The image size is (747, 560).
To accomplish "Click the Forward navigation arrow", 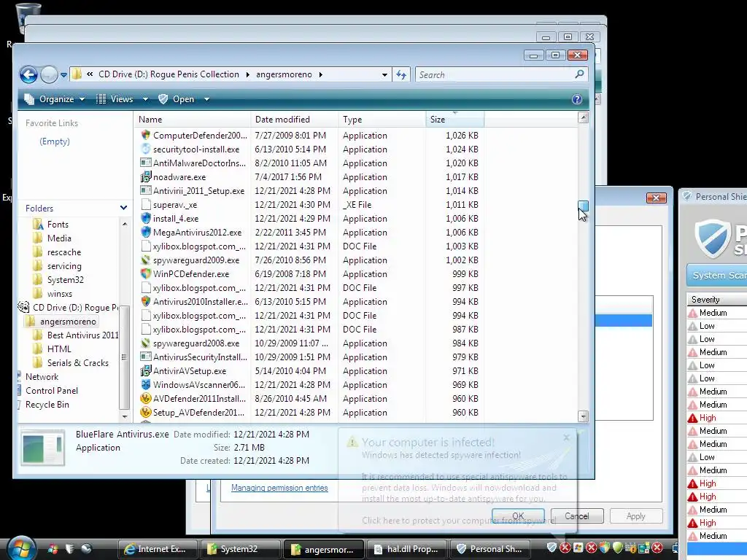I will pyautogui.click(x=49, y=75).
